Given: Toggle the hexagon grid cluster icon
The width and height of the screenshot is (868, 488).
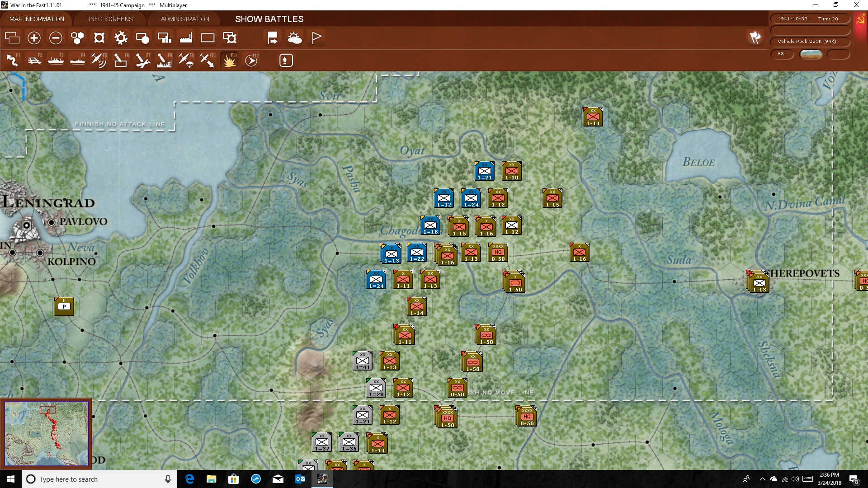Looking at the screenshot, I should [x=77, y=38].
